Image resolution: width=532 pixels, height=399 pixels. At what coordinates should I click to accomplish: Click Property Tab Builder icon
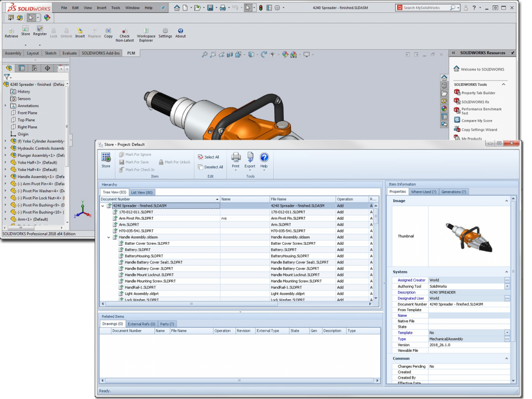(457, 92)
